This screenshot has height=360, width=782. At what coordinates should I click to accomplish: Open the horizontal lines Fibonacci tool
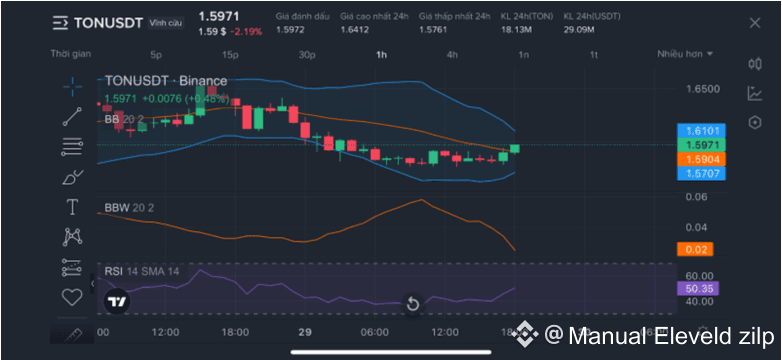click(72, 146)
